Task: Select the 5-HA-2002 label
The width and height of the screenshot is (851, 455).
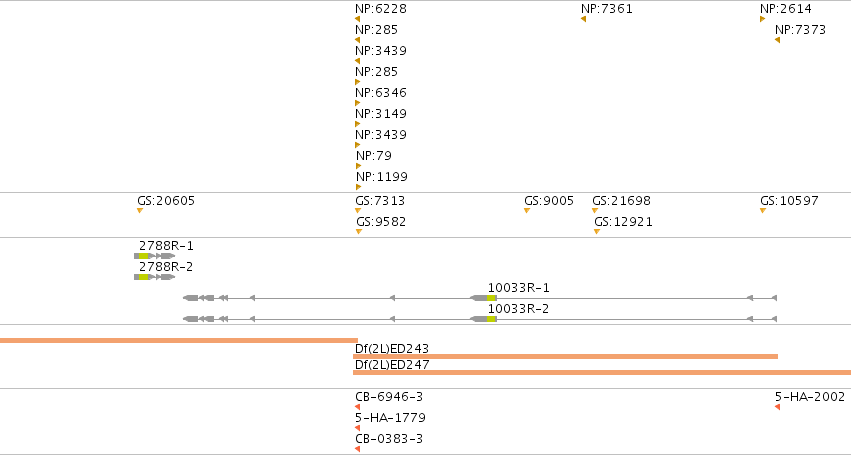Action: click(x=810, y=397)
